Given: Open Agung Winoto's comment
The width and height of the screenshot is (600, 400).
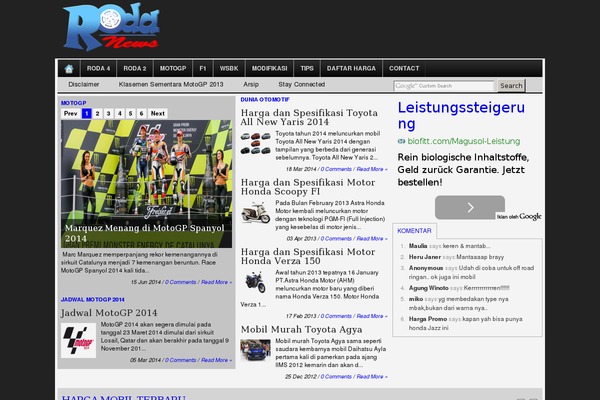Looking at the screenshot, I should 459,288.
